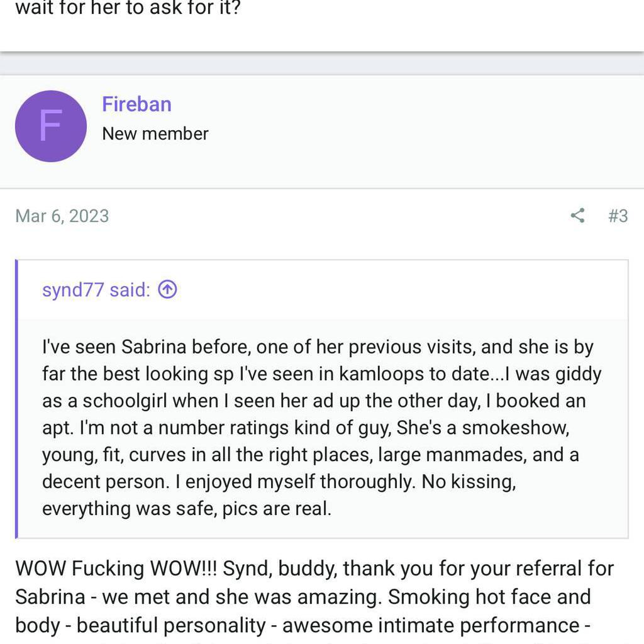644x644 pixels.
Task: Click the quoted line ending "pics are real."
Action: [186, 508]
